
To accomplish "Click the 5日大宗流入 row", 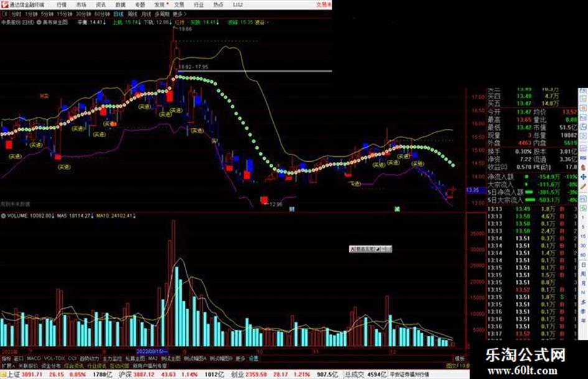I will 532,200.
